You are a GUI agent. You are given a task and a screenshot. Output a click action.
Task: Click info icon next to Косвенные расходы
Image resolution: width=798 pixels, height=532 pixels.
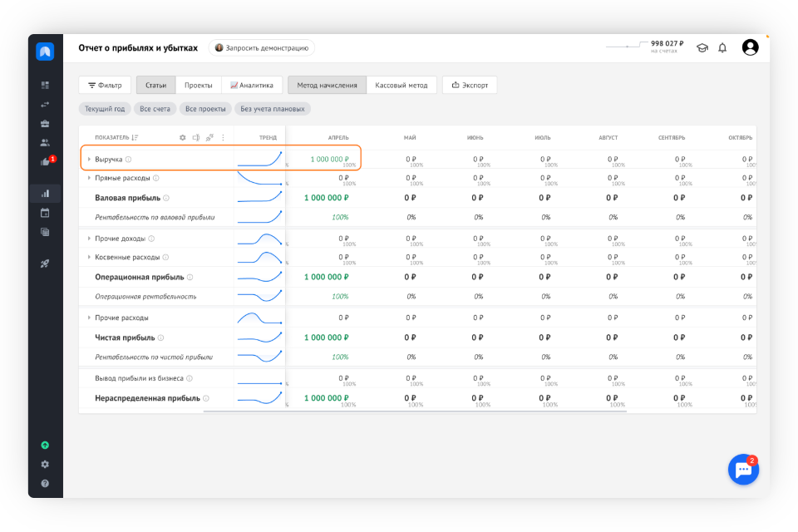coord(165,258)
